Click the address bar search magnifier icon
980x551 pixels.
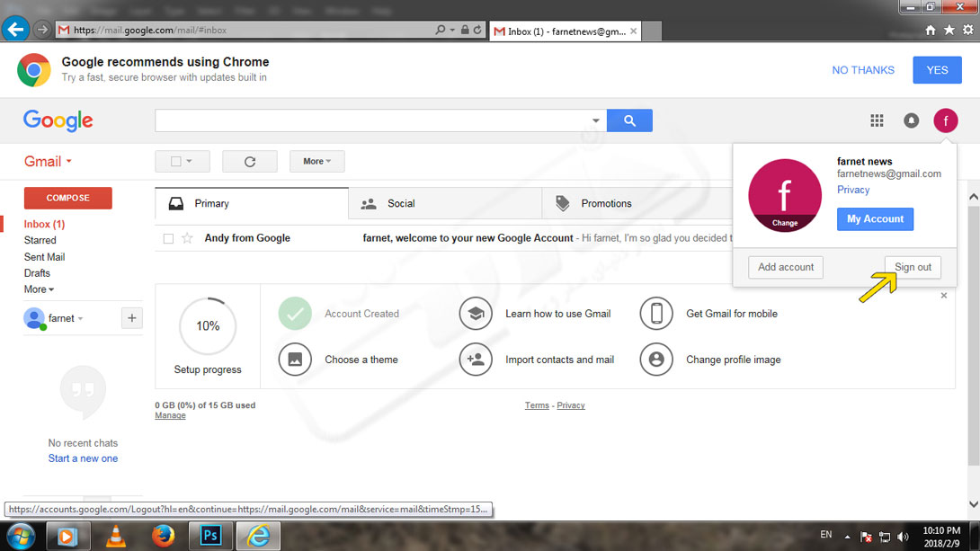(x=440, y=30)
